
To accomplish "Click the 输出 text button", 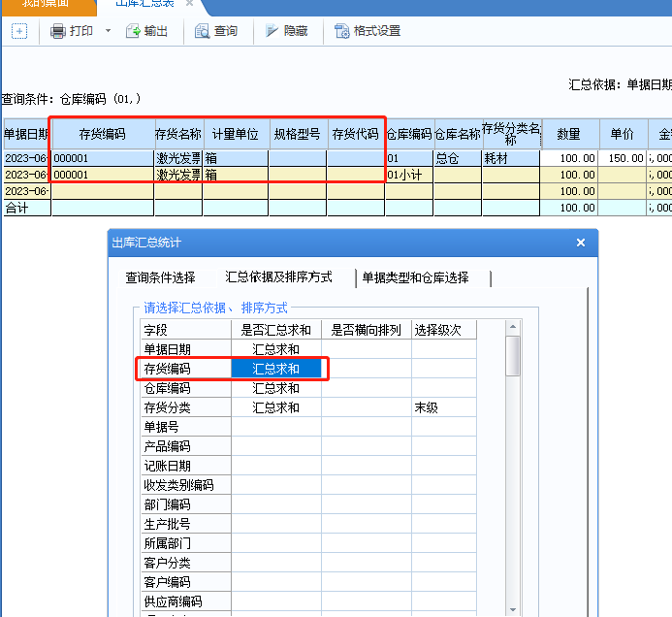I will pos(155,31).
